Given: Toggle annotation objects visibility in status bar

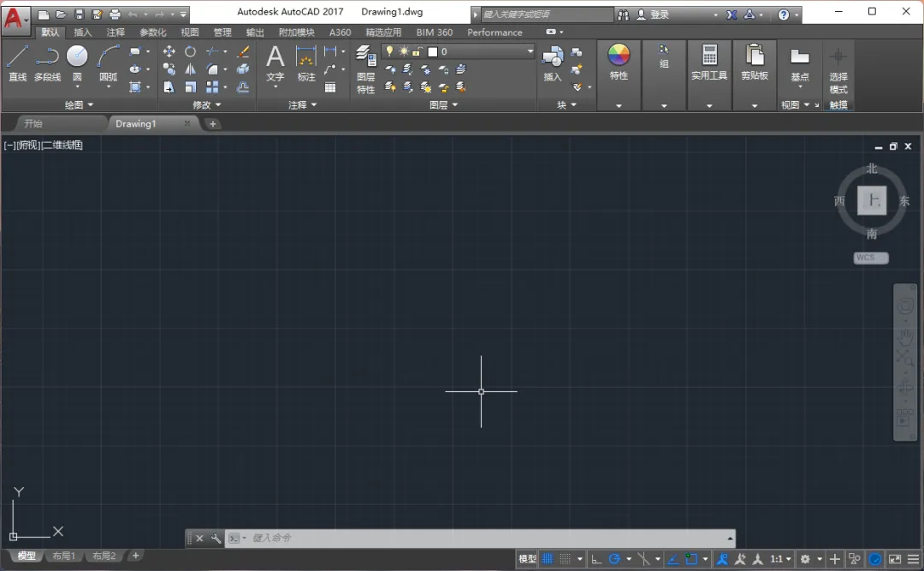Looking at the screenshot, I should coord(722,559).
